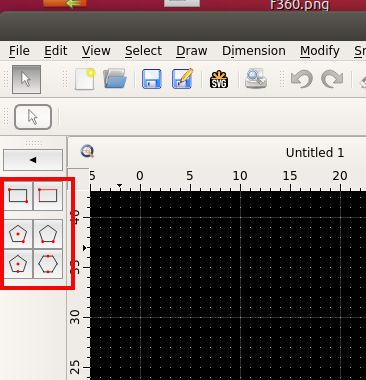Image resolution: width=366 pixels, height=380 pixels.
Task: Select the red-outlined rectangle tool
Action: coord(48,196)
